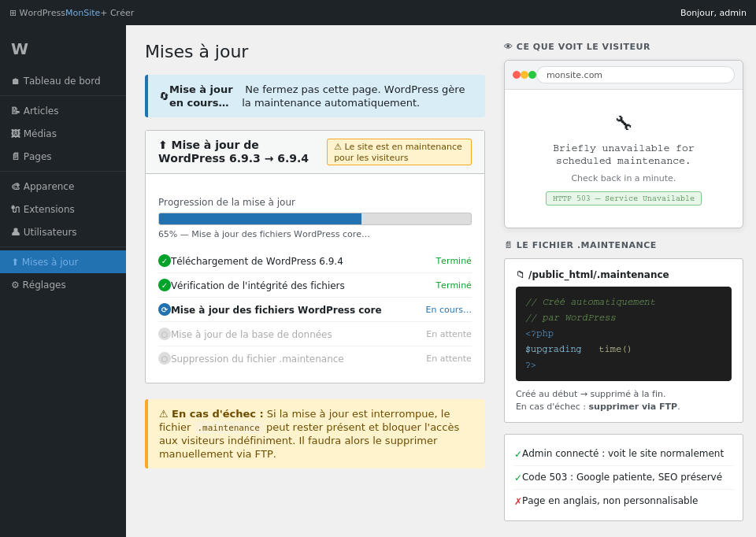
Task: Click the refresh icon in the update notice
Action: 164,96
